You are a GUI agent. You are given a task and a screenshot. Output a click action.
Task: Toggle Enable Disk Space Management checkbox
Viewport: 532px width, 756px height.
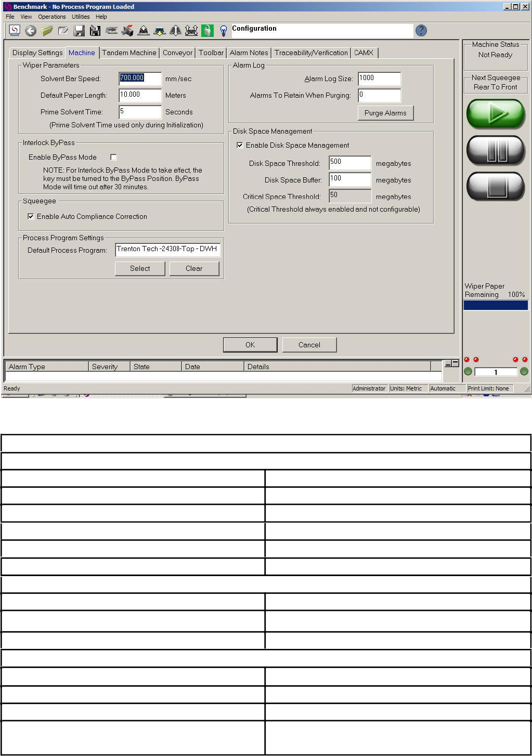click(240, 145)
